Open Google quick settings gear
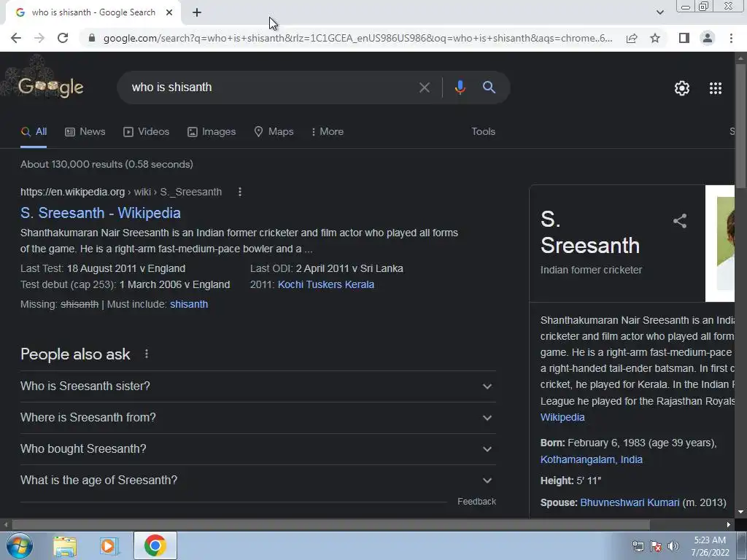This screenshot has height=560, width=747. tap(682, 88)
